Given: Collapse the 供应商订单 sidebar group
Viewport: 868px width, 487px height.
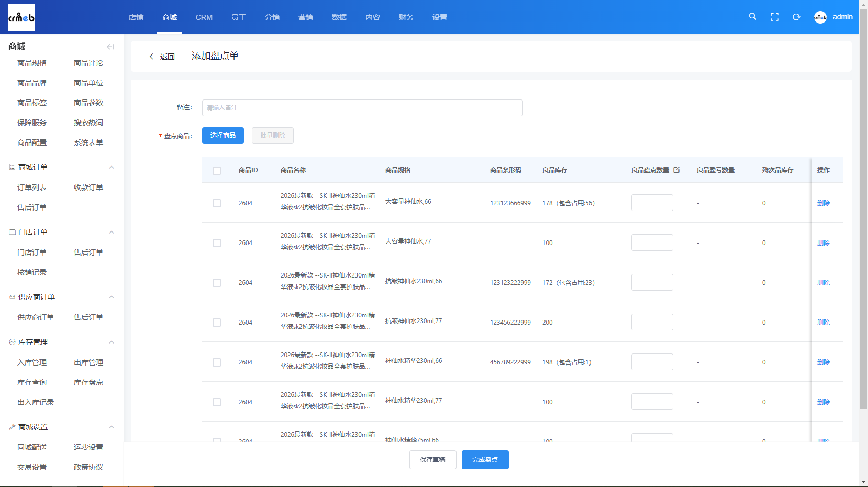Looking at the screenshot, I should tap(112, 297).
